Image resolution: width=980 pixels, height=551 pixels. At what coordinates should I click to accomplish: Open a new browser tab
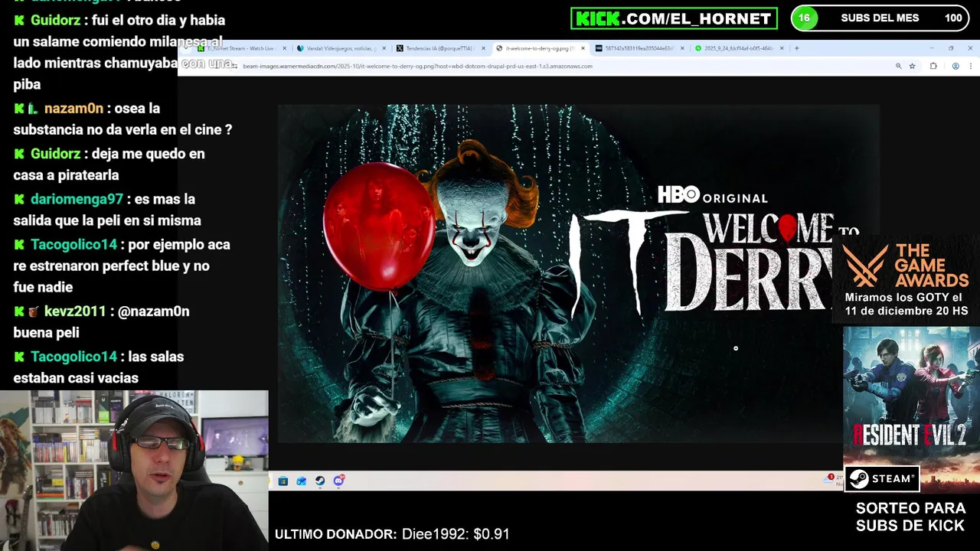coord(796,48)
